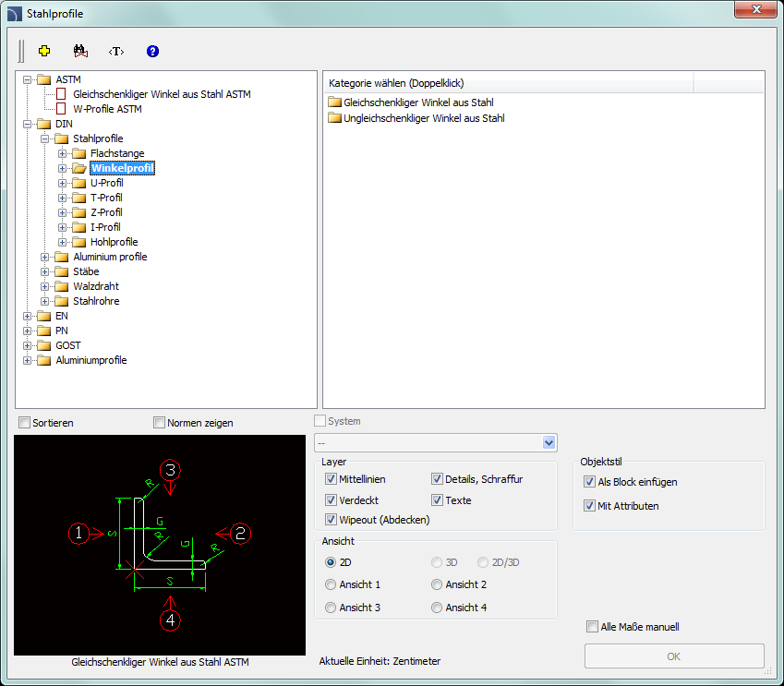Select Aluminiumprofile in the tree
The height and width of the screenshot is (686, 784).
click(x=90, y=360)
